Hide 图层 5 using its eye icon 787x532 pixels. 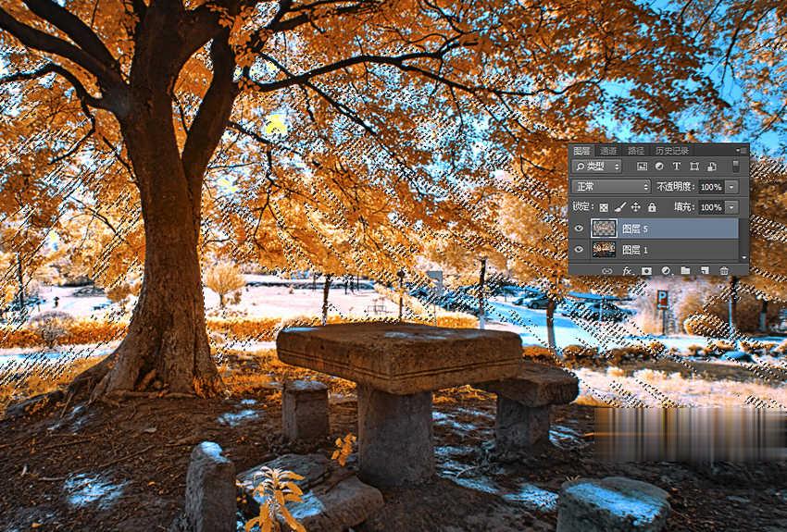click(580, 229)
